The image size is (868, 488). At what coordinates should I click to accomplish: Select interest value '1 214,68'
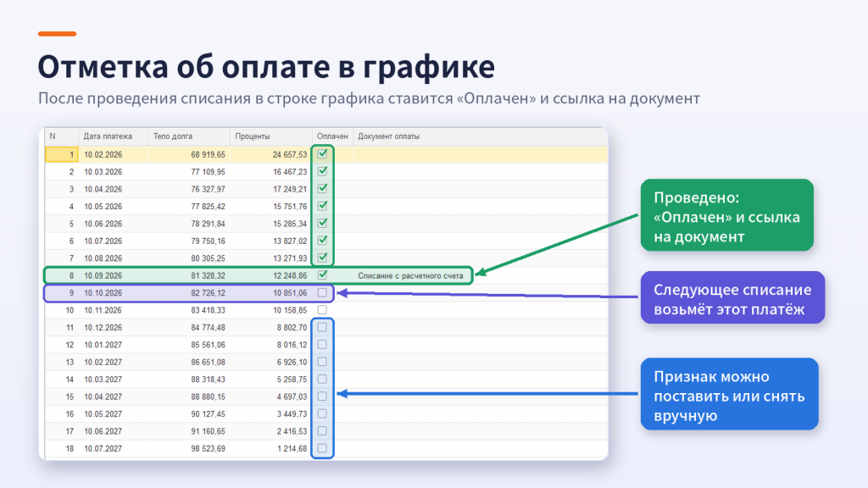tap(292, 448)
